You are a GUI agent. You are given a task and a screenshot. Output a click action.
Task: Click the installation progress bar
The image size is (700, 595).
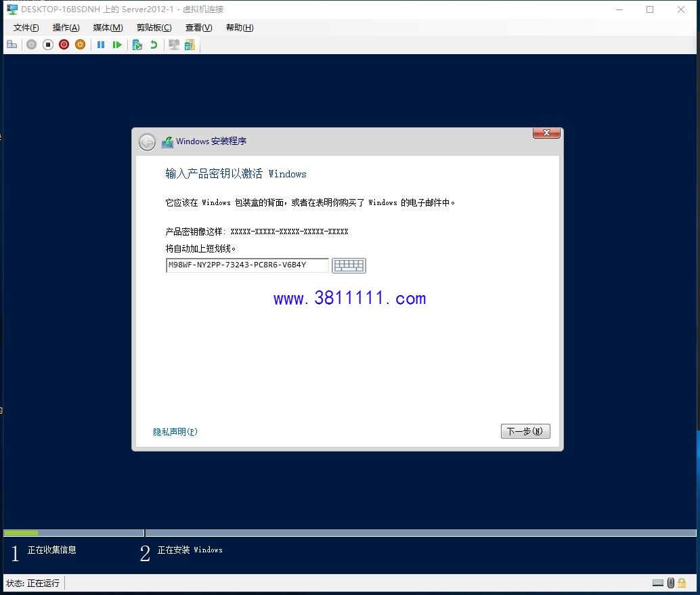click(349, 533)
